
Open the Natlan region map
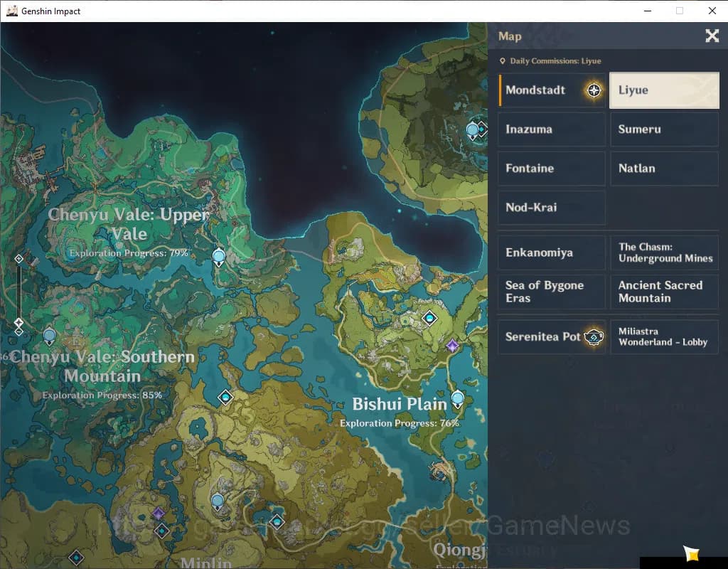pyautogui.click(x=664, y=168)
